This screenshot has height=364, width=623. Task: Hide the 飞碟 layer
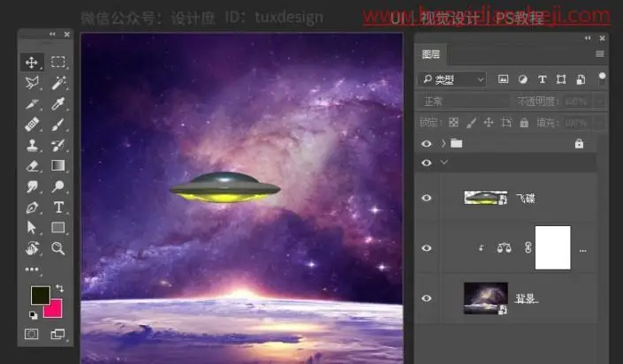click(426, 198)
